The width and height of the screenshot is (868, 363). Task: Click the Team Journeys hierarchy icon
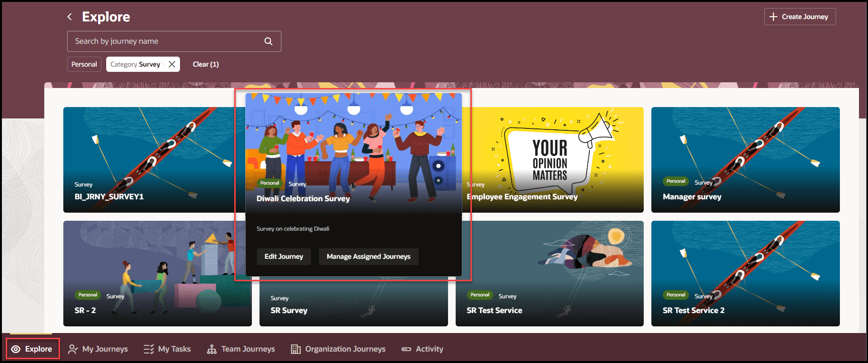tap(212, 349)
